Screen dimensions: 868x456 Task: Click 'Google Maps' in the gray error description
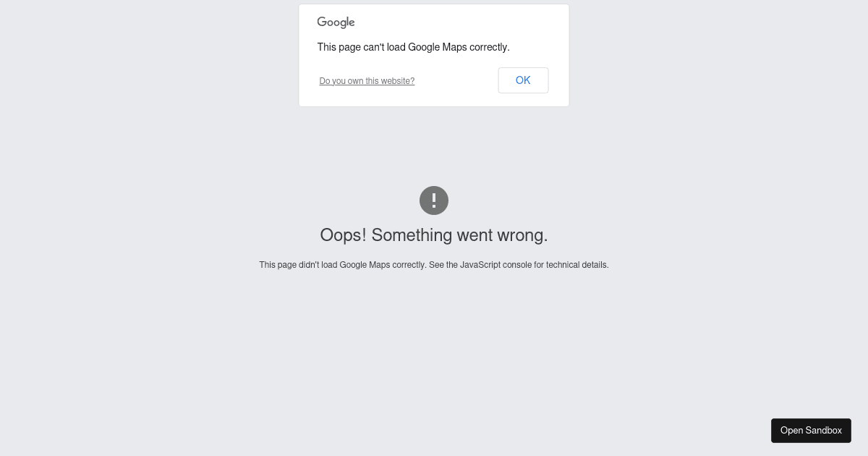(365, 265)
